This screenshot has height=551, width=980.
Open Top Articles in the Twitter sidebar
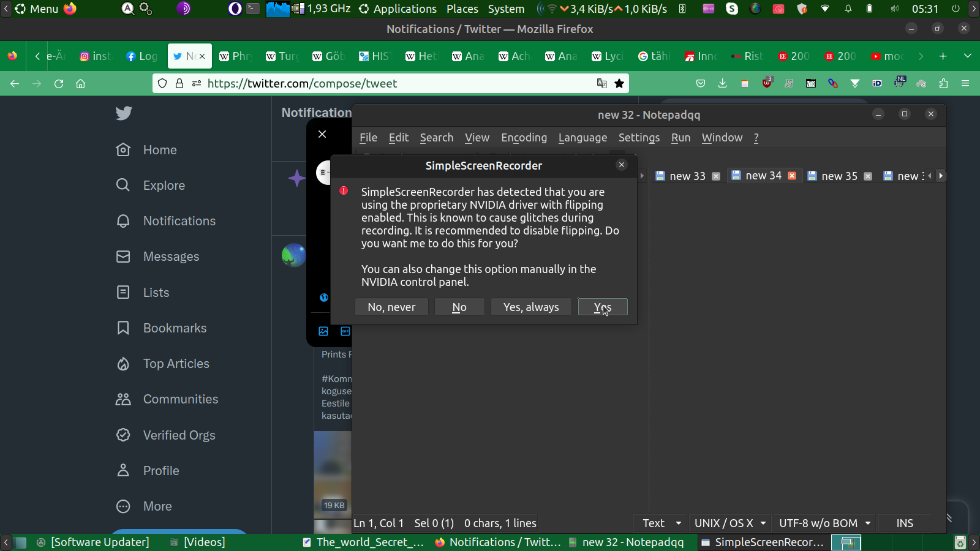click(162, 364)
